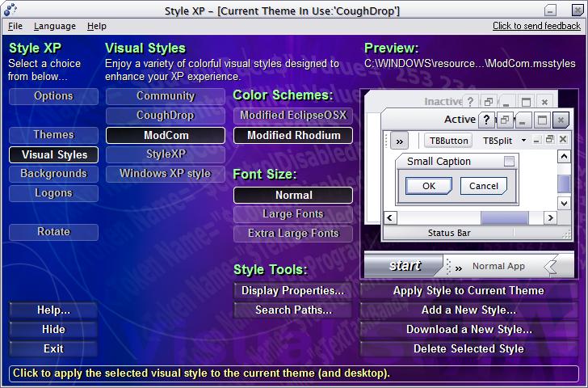The image size is (588, 388).
Task: Select the Community visual style
Action: (x=166, y=96)
